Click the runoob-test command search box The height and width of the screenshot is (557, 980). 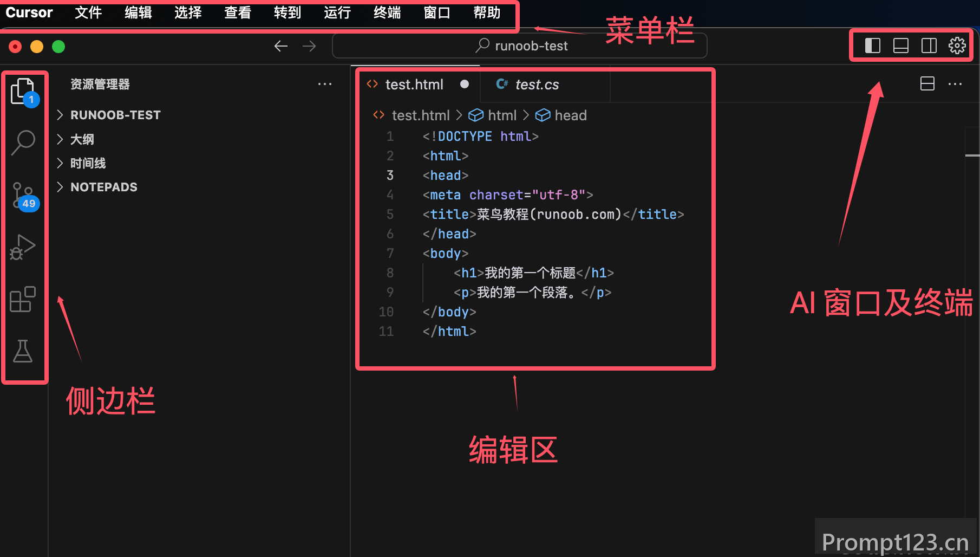[x=520, y=46]
